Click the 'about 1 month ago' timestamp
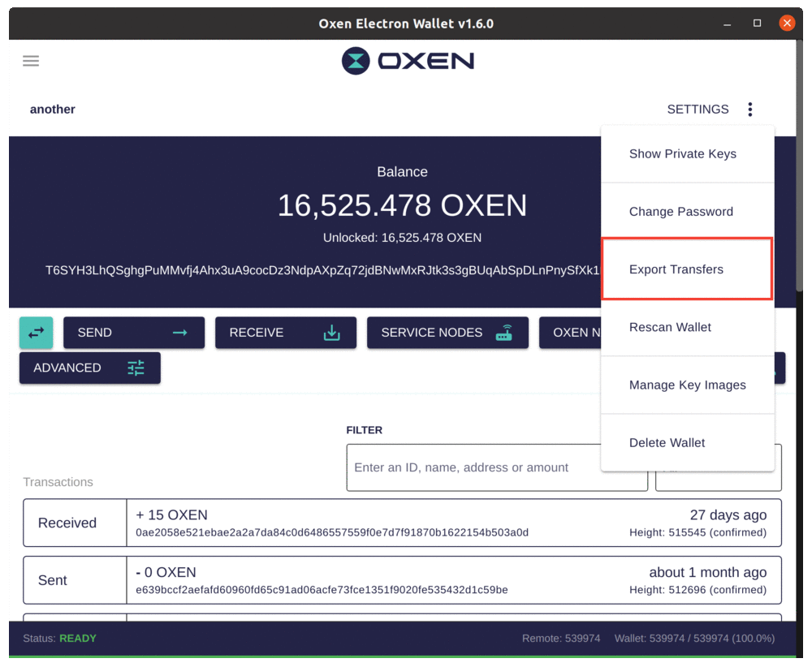The height and width of the screenshot is (667, 812). 707,572
